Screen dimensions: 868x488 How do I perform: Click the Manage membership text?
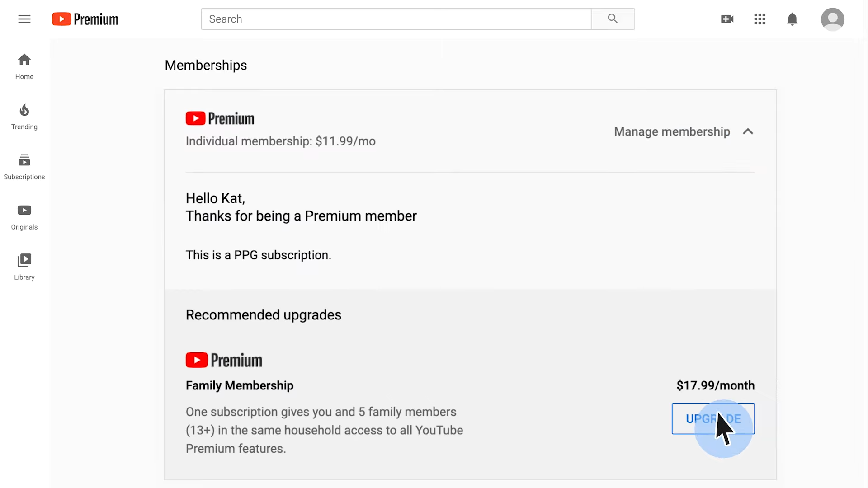(x=672, y=131)
